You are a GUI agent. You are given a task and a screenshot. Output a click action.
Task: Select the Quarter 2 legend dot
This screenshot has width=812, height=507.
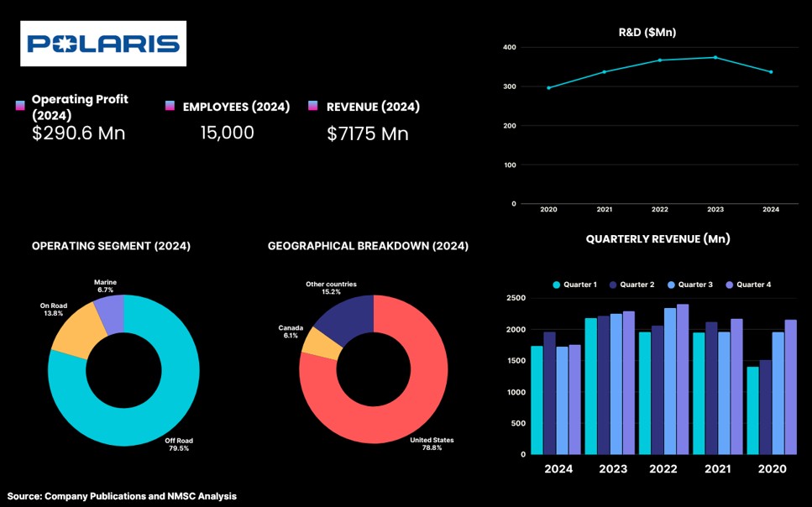(614, 285)
